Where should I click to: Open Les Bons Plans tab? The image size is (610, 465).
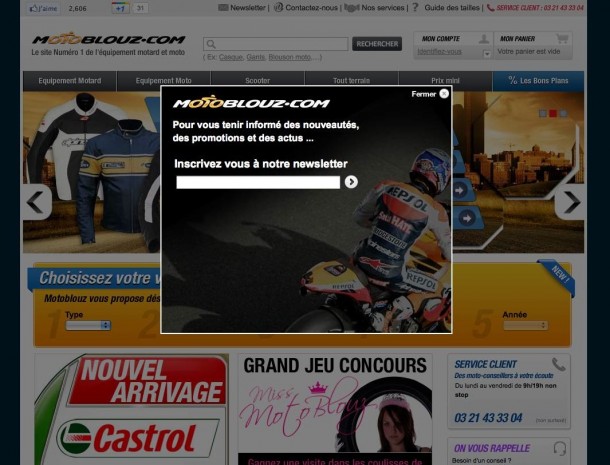(538, 81)
